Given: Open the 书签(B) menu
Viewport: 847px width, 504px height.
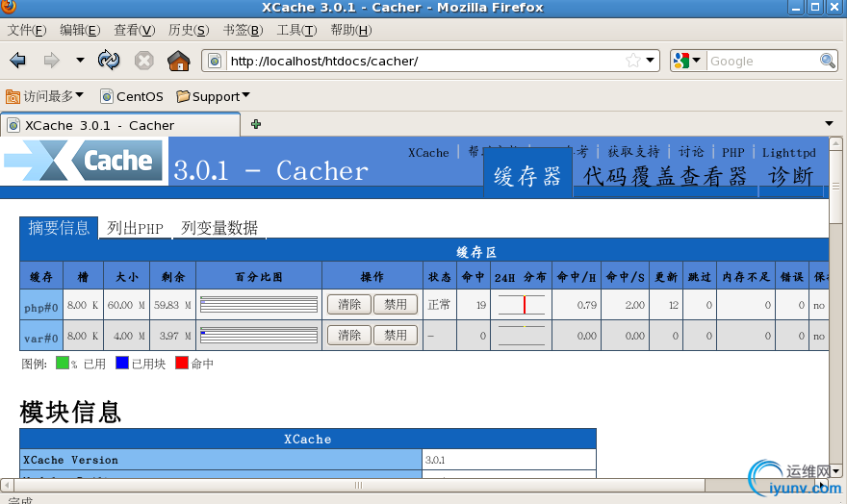Looking at the screenshot, I should pyautogui.click(x=244, y=30).
